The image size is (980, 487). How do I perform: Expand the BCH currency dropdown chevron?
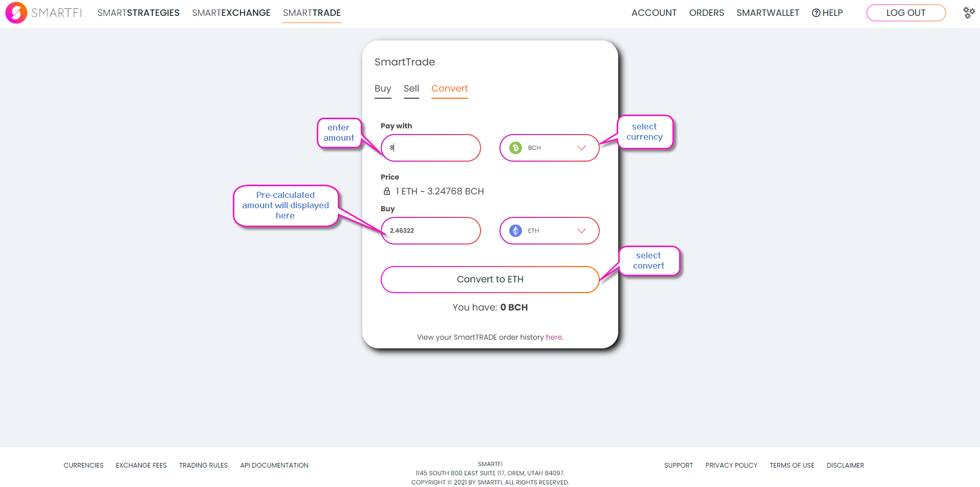pyautogui.click(x=581, y=148)
